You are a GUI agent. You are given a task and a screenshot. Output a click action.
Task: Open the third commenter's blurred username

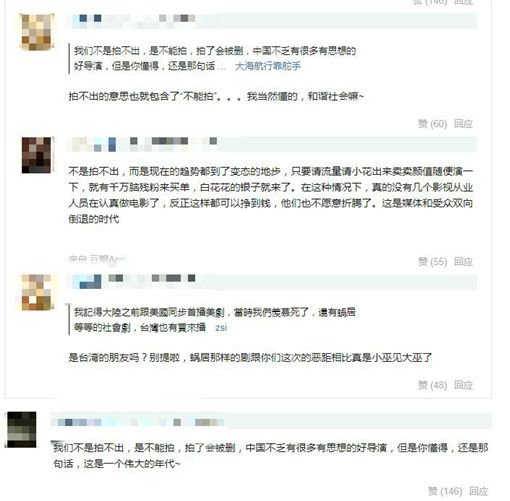coord(134,281)
